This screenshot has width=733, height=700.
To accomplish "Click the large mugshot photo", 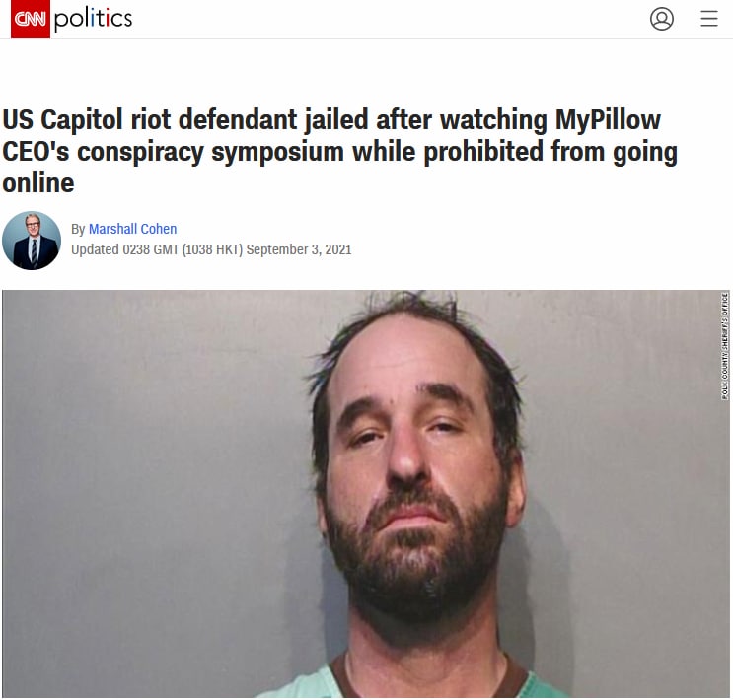I will point(366,494).
